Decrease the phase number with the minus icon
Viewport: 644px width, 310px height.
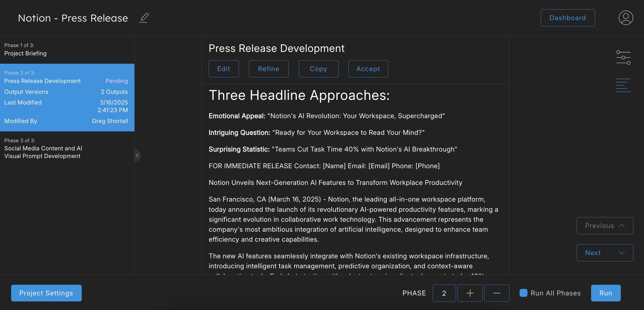click(497, 293)
